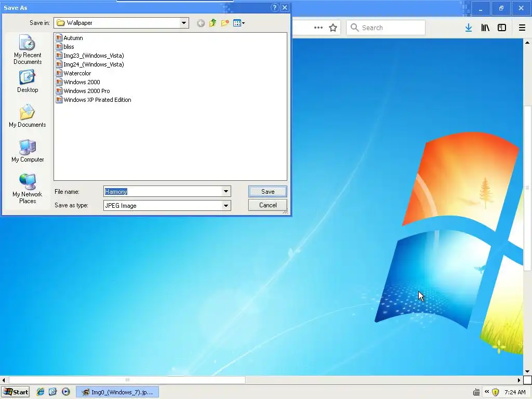Open the browser Library icon
The height and width of the screenshot is (399, 532).
(485, 28)
